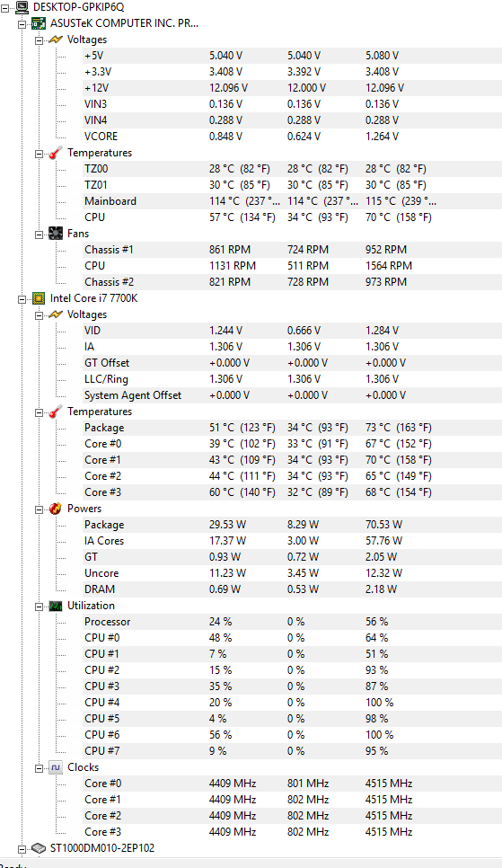Viewport: 502px width, 868px height.
Task: Collapse the Fans section
Action: point(39,235)
